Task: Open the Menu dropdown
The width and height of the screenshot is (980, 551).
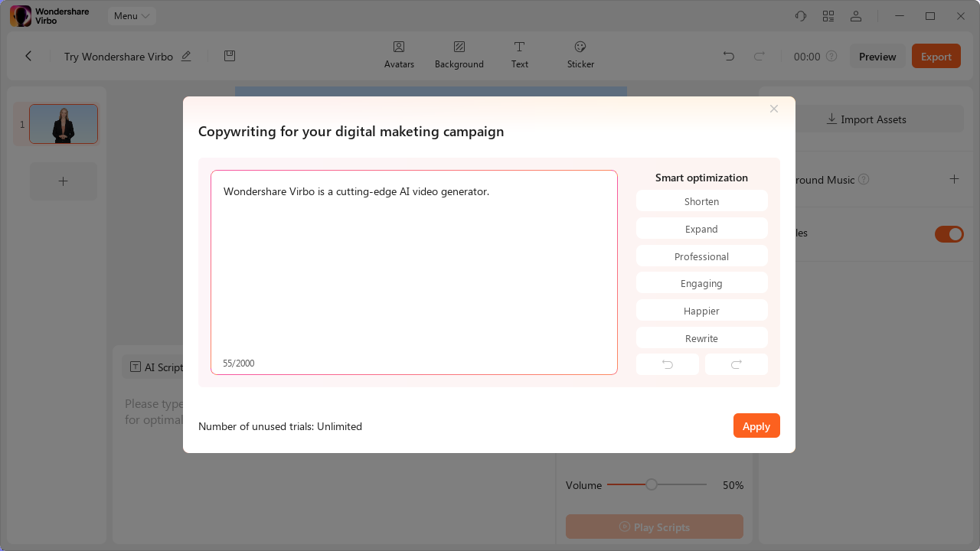Action: point(132,16)
